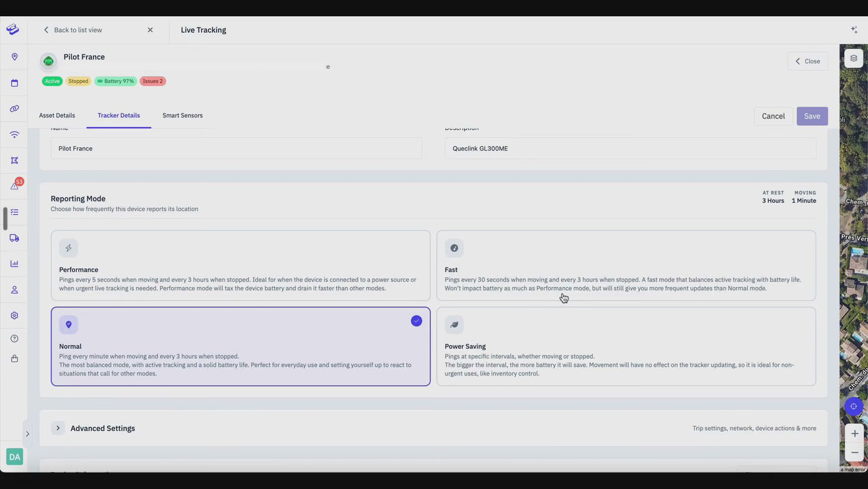Select the Tracker Details tab
Screen dimensions: 868x489
(118, 115)
